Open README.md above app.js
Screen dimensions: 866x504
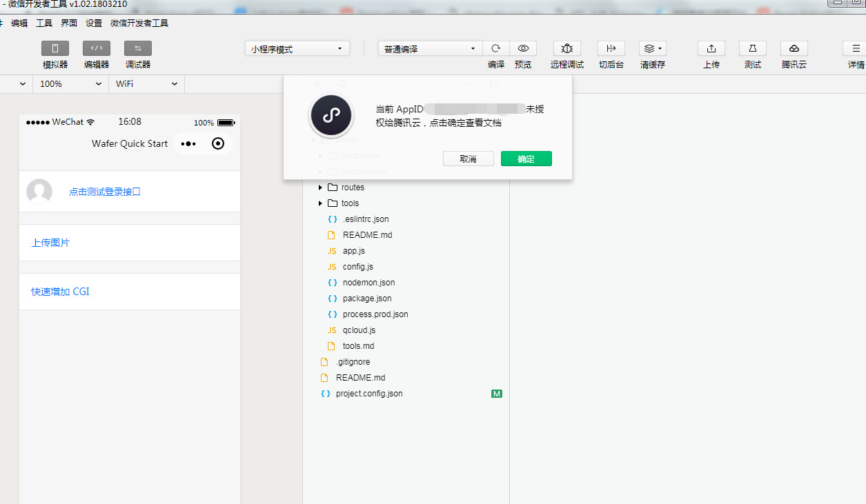[x=367, y=235]
